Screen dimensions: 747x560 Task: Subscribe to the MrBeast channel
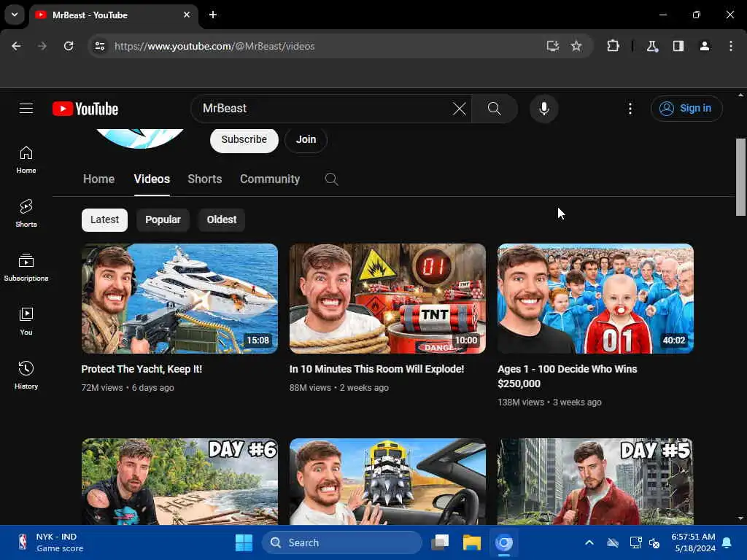pos(244,139)
